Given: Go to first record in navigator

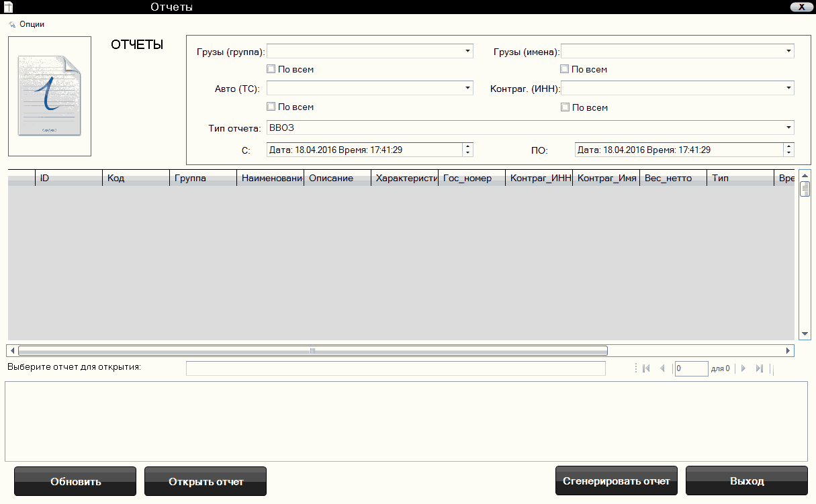Looking at the screenshot, I should click(646, 368).
